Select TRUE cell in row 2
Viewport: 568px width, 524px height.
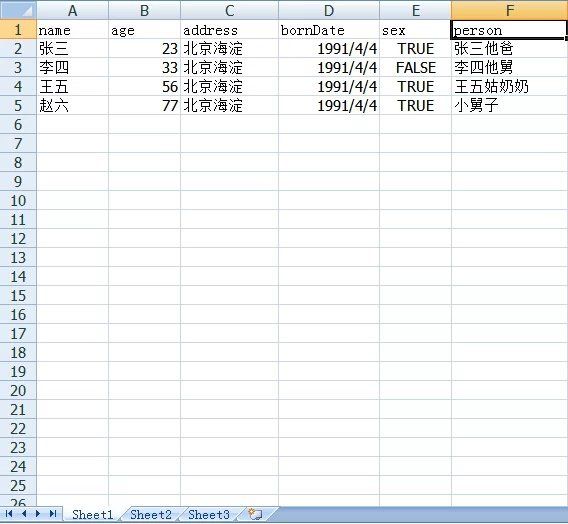[415, 49]
